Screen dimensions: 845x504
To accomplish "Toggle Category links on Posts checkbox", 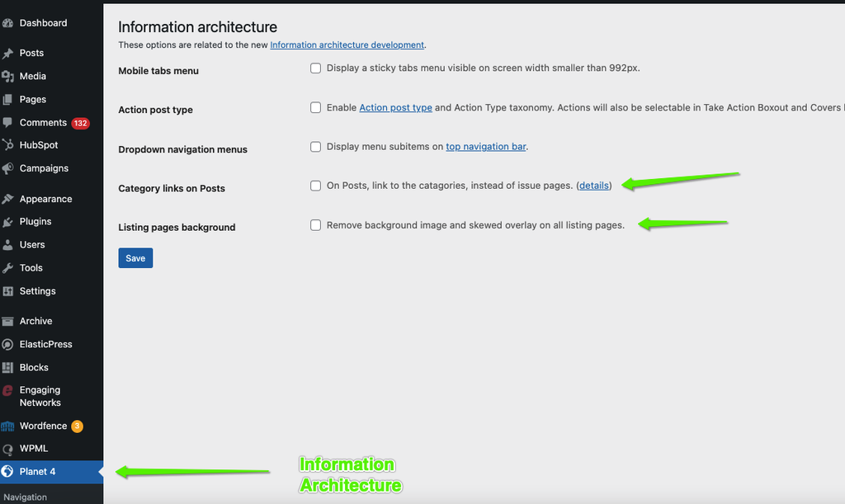I will coord(316,186).
